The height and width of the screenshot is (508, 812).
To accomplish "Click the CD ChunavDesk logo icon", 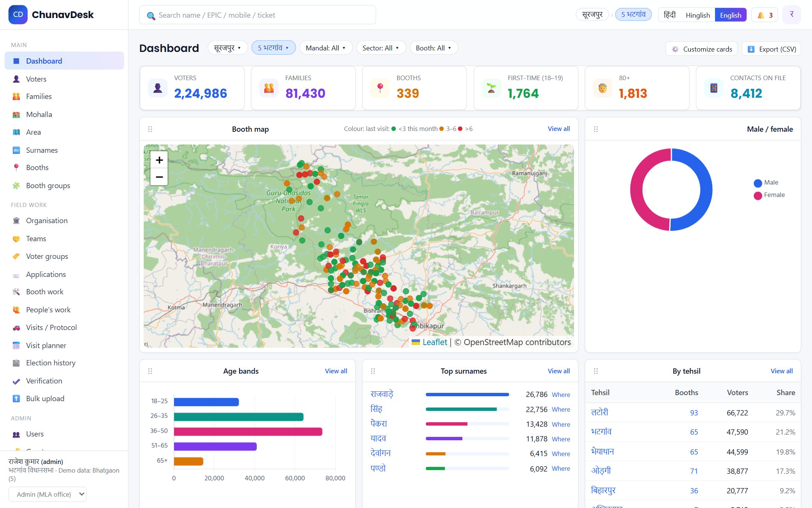I will click(x=18, y=15).
